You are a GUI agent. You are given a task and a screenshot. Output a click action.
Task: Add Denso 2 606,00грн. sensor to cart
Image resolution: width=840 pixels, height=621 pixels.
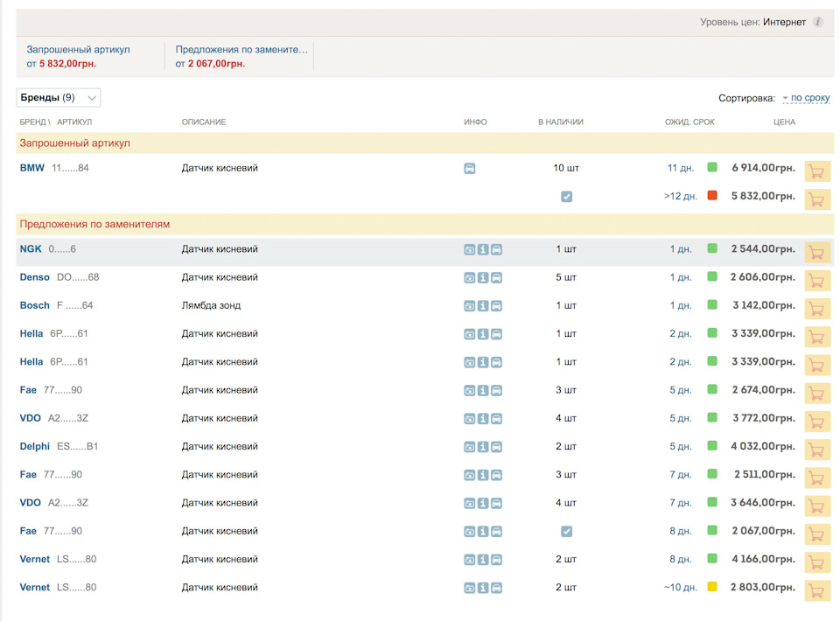coord(817,281)
